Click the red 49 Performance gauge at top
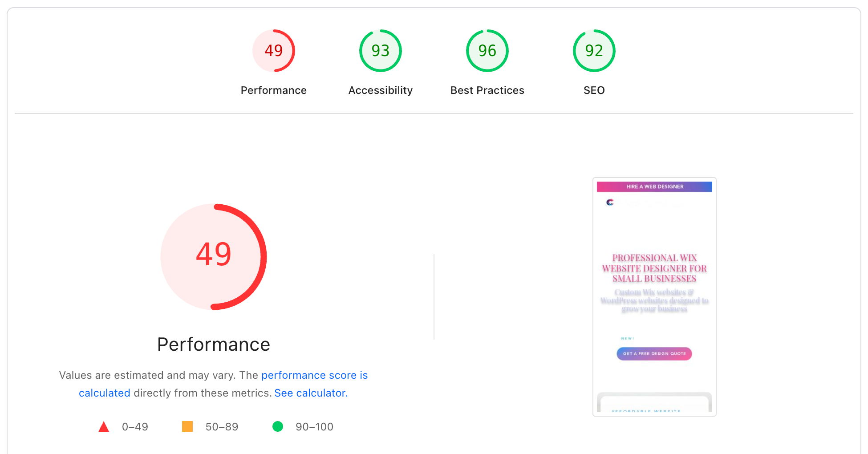This screenshot has width=868, height=454. (x=273, y=51)
